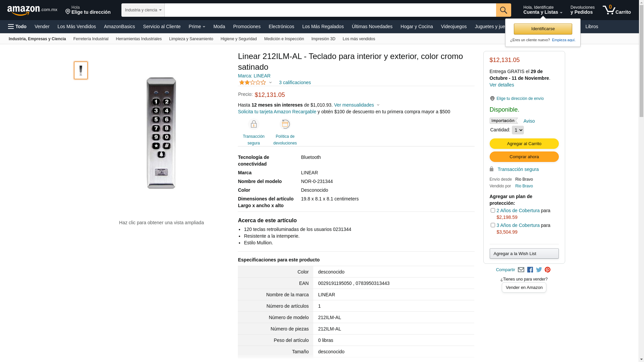644x362 pixels.
Task: Click the secure transaction lock icon
Action: click(254, 124)
